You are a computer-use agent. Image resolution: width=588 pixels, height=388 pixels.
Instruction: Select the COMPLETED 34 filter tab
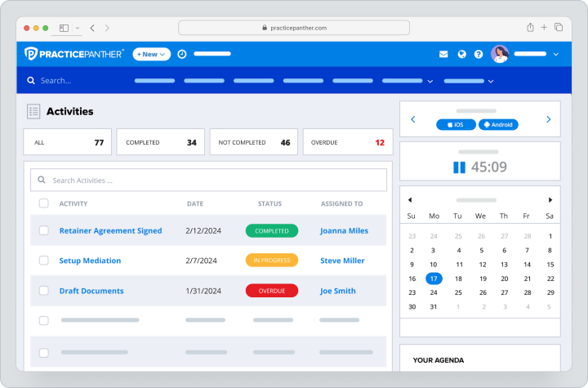(161, 142)
